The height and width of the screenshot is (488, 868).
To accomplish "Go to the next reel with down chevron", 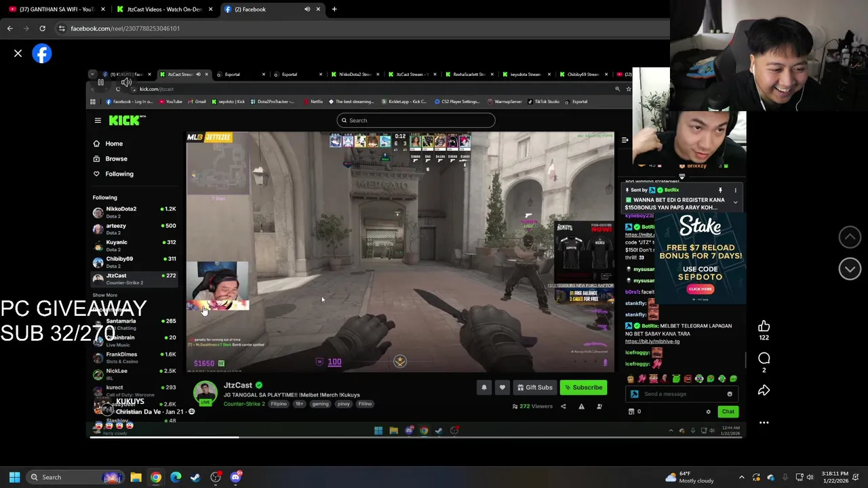I will (850, 269).
